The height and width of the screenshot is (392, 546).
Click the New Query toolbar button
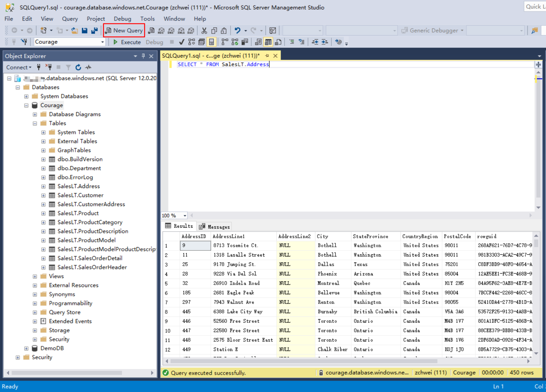(x=124, y=30)
